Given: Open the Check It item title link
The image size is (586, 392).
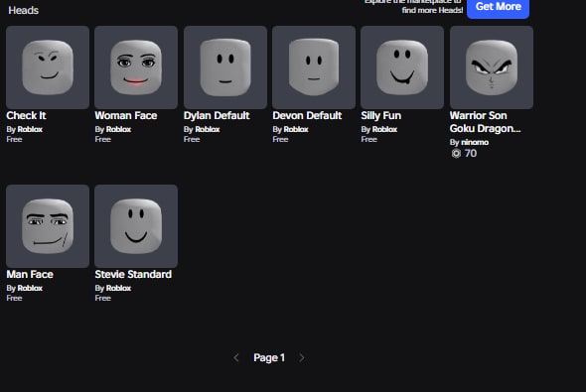Looking at the screenshot, I should 26,116.
